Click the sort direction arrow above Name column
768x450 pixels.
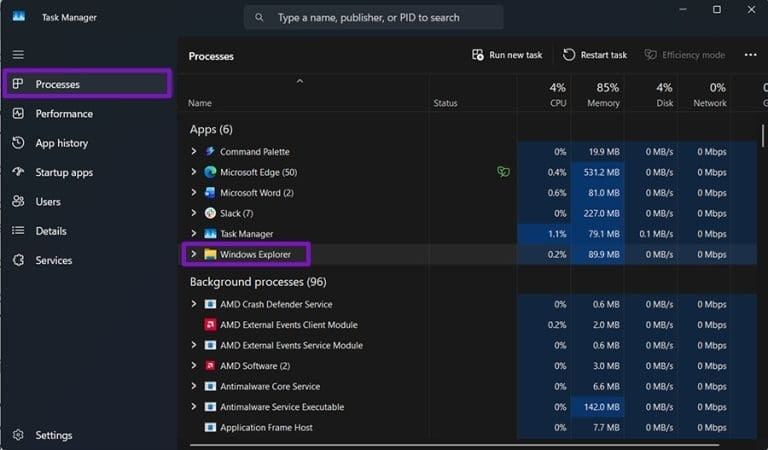(300, 81)
